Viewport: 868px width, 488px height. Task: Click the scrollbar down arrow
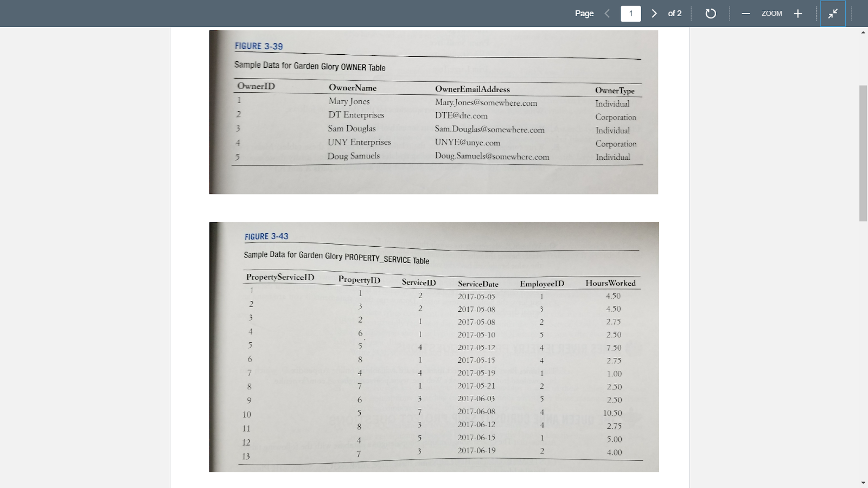pyautogui.click(x=861, y=481)
